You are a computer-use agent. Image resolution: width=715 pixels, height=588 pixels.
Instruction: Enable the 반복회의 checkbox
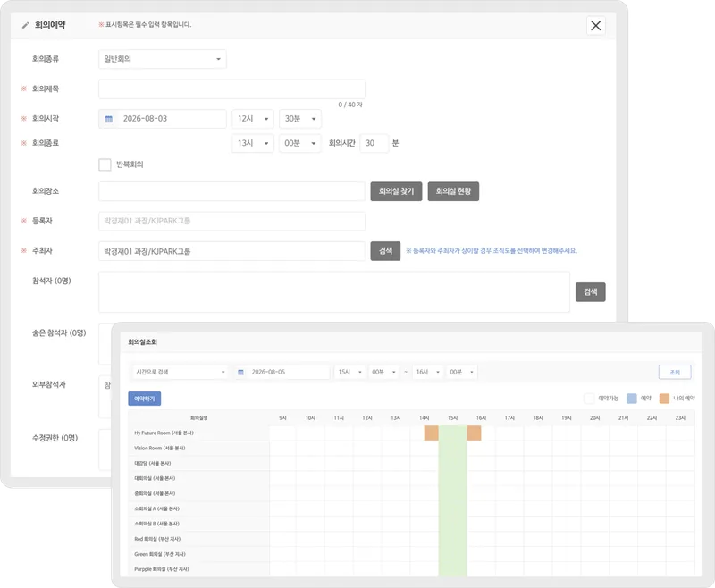(105, 164)
